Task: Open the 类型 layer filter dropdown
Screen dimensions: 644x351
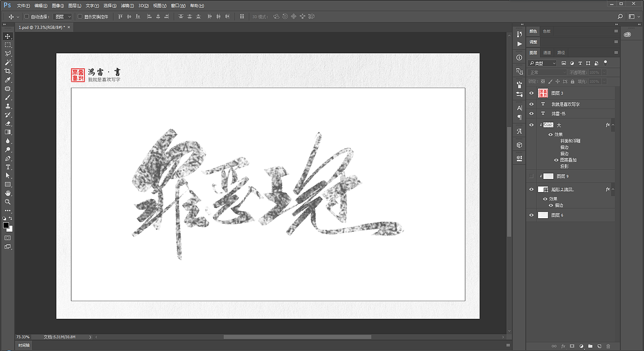Action: point(542,63)
